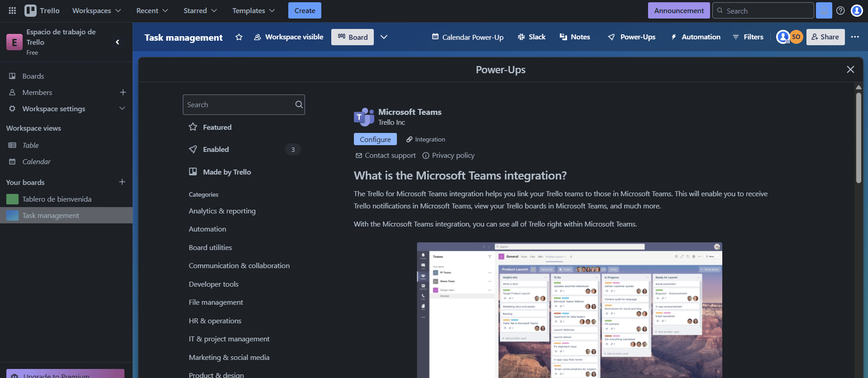Screen dimensions: 868x378
Task: Configure the Microsoft Teams Power-Up
Action: pos(375,139)
